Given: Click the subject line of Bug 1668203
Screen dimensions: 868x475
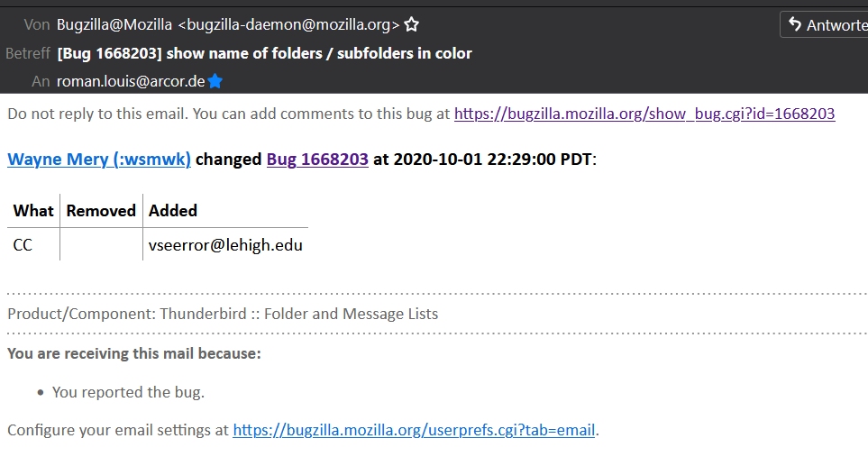Looking at the screenshot, I should pos(264,53).
